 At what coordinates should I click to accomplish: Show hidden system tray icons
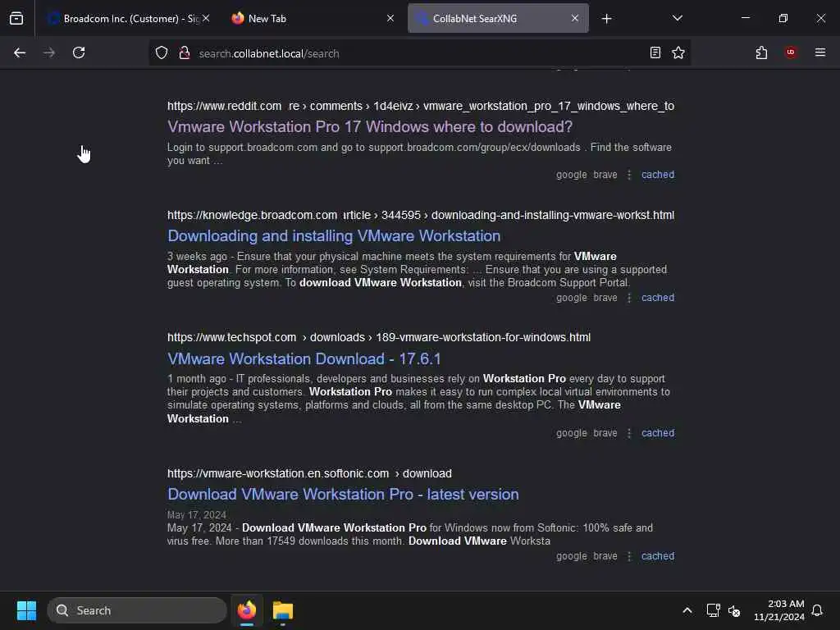point(687,610)
